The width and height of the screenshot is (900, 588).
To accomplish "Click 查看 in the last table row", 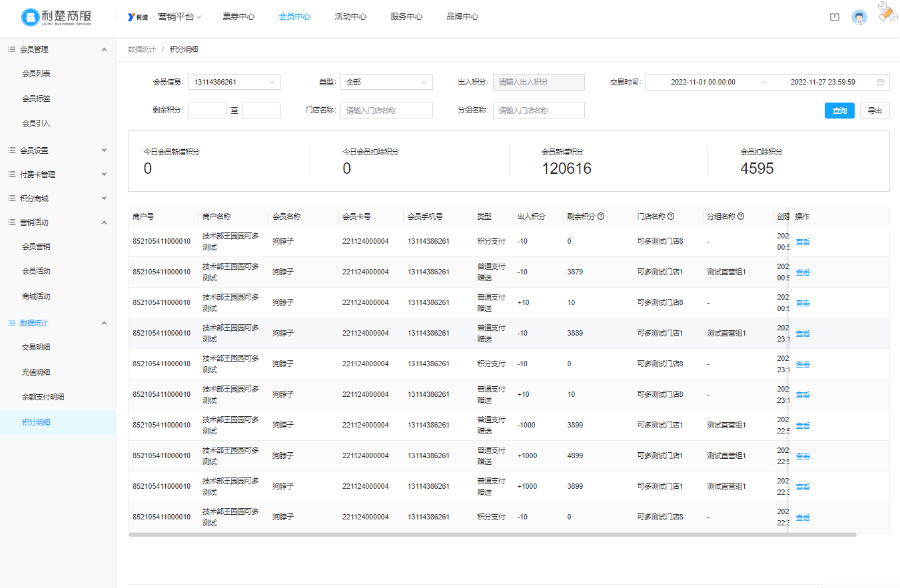I will tap(803, 517).
